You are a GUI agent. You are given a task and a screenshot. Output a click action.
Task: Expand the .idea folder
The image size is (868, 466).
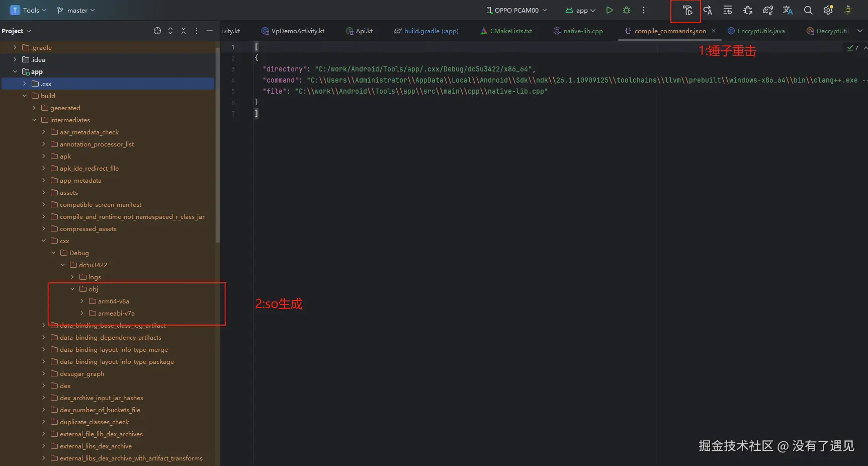point(15,59)
